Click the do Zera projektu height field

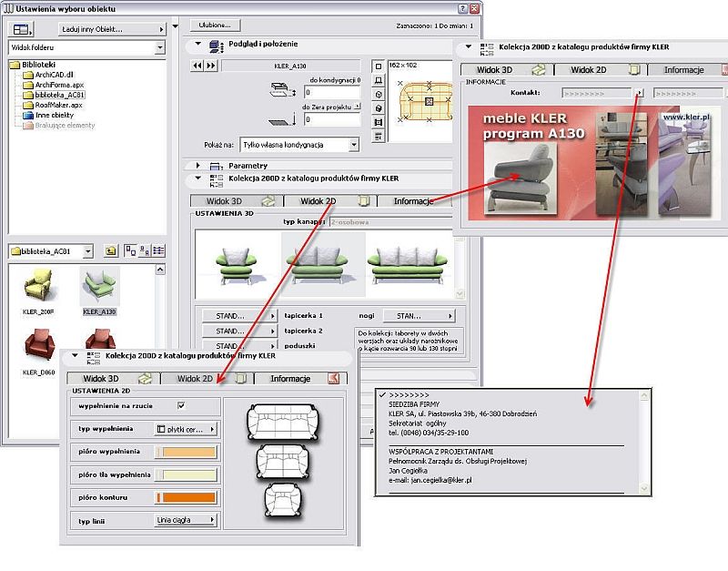point(332,119)
